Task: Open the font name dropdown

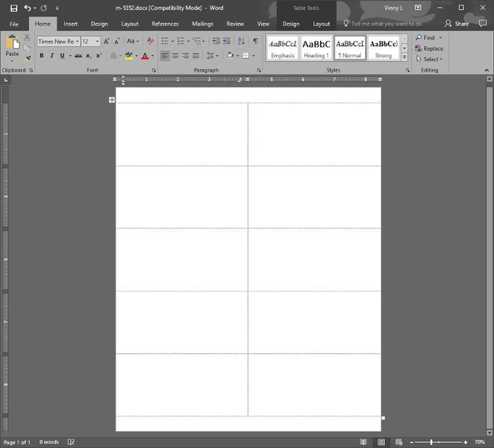Action: coord(76,42)
